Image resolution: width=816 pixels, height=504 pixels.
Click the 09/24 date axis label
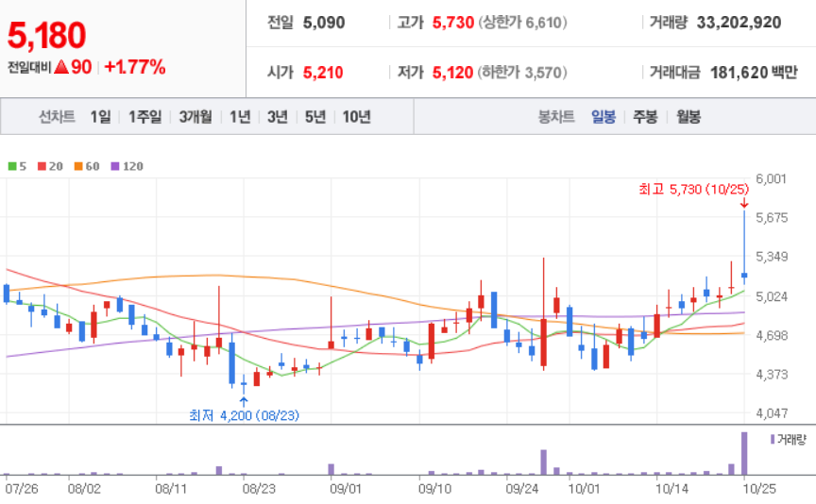(x=522, y=490)
